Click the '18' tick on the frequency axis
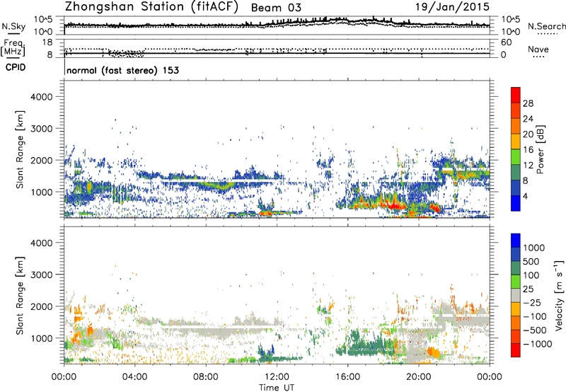The width and height of the screenshot is (566, 392). tap(47, 42)
